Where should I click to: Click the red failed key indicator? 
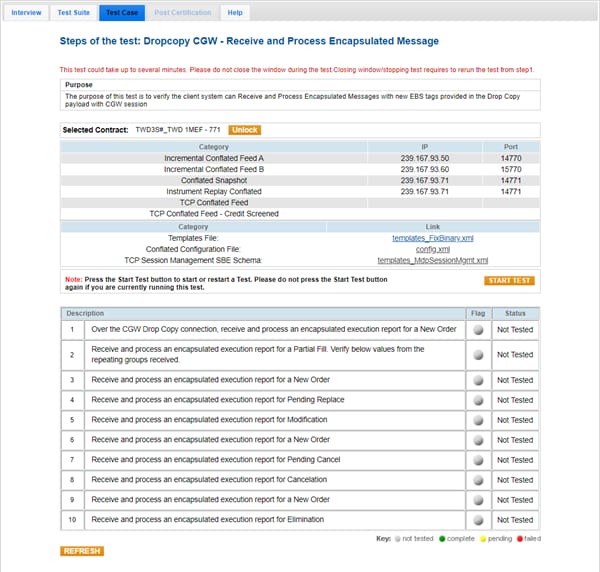tap(519, 539)
